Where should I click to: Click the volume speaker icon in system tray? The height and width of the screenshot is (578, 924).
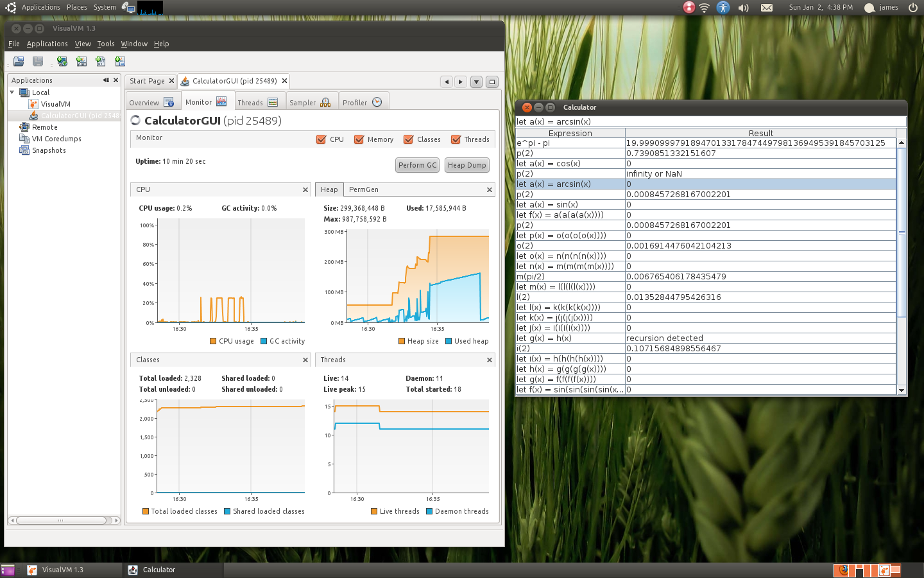point(744,8)
